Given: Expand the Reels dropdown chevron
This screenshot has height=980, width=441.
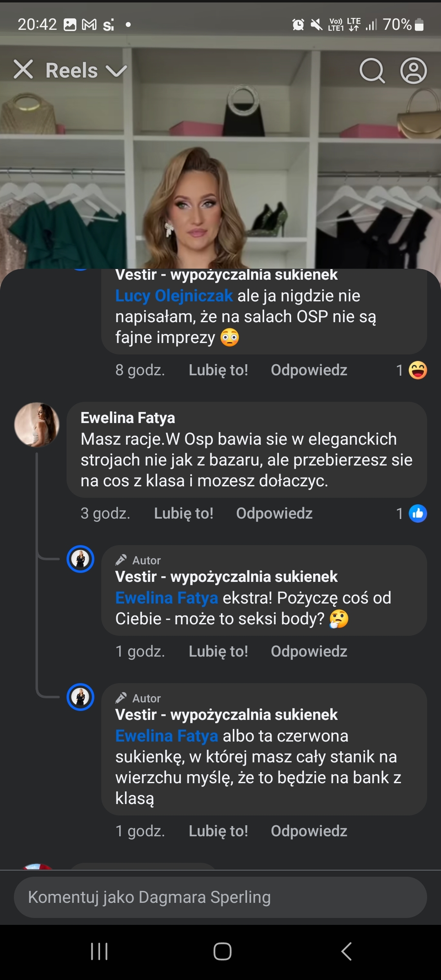Looking at the screenshot, I should click(116, 71).
